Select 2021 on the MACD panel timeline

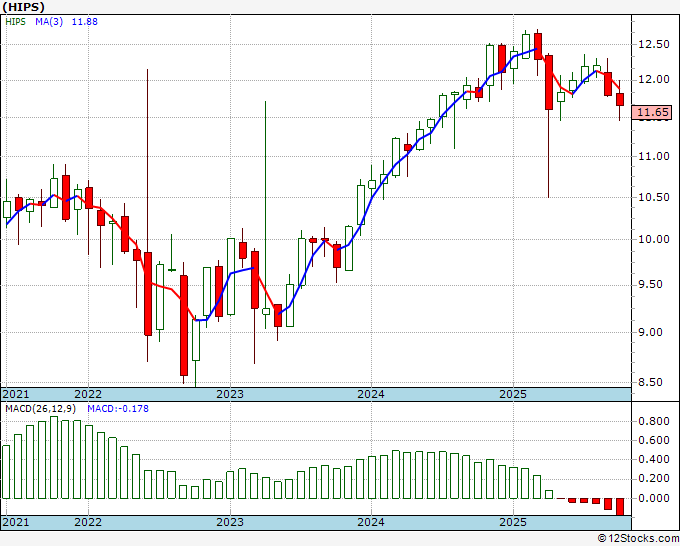pyautogui.click(x=16, y=522)
